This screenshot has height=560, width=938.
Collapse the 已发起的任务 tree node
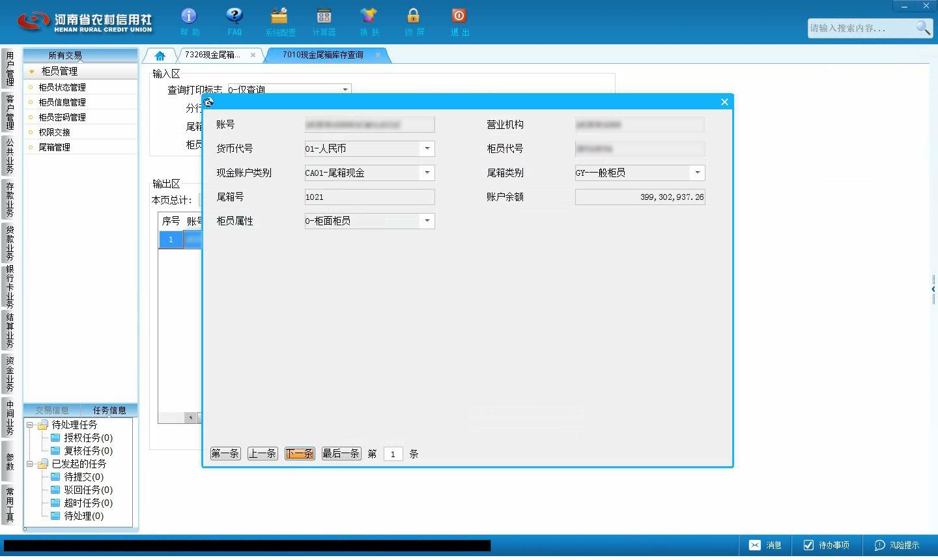coord(30,464)
